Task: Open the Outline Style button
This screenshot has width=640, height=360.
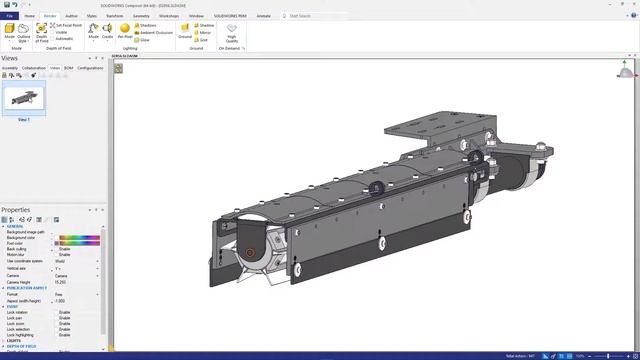Action: (x=24, y=32)
